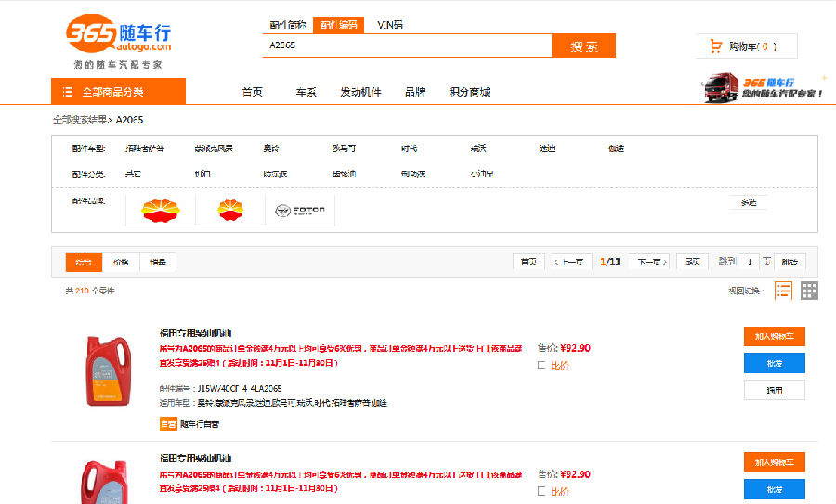
Task: Add second oil product to cart 加入购物车
Action: 774,462
